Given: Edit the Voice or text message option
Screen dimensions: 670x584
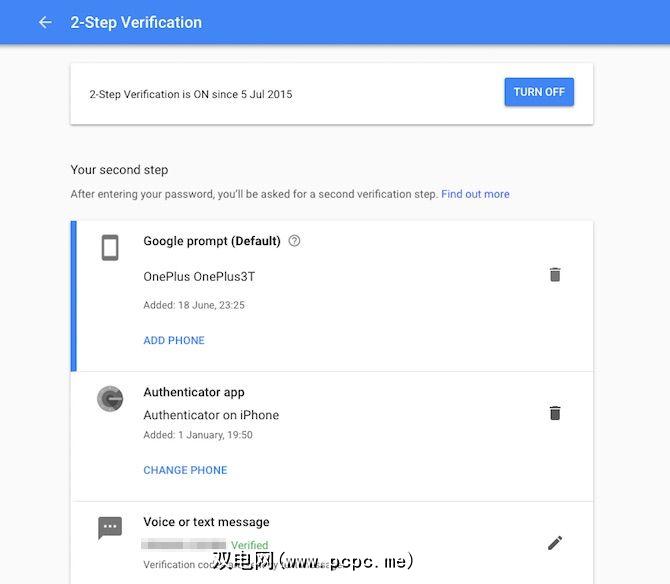Looking at the screenshot, I should [555, 543].
